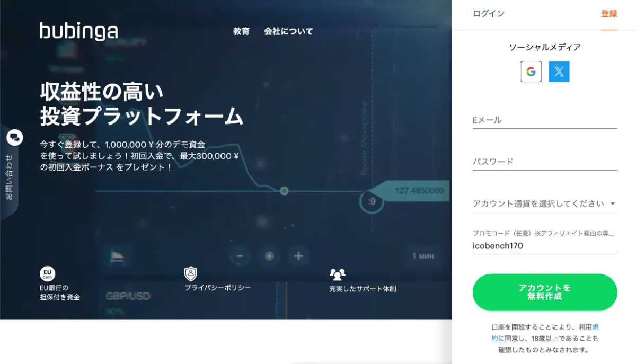This screenshot has width=636, height=364.
Task: Click the 収益性の高い投資プラットフォーム headline
Action: pyautogui.click(x=142, y=104)
